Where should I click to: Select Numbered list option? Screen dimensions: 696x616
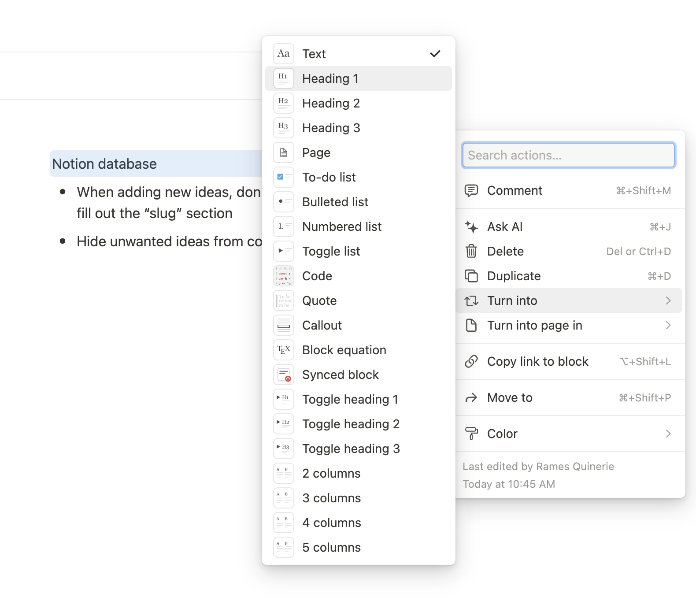[x=359, y=226]
